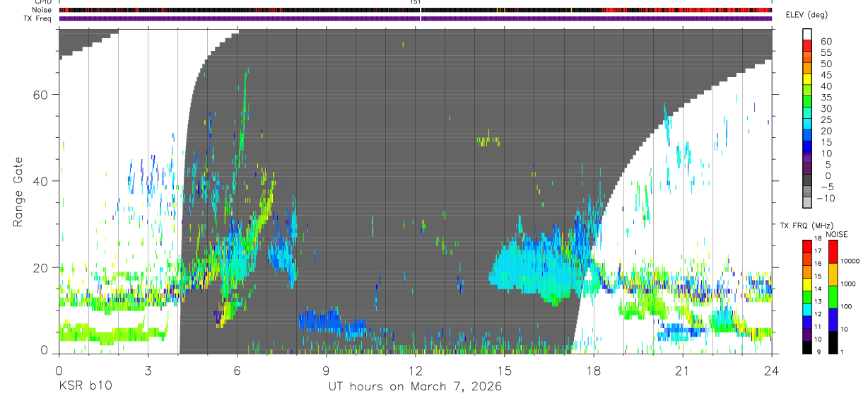The height and width of the screenshot is (401, 868).
Task: Click the 60 label on the ELEV scale
Action: 826,42
